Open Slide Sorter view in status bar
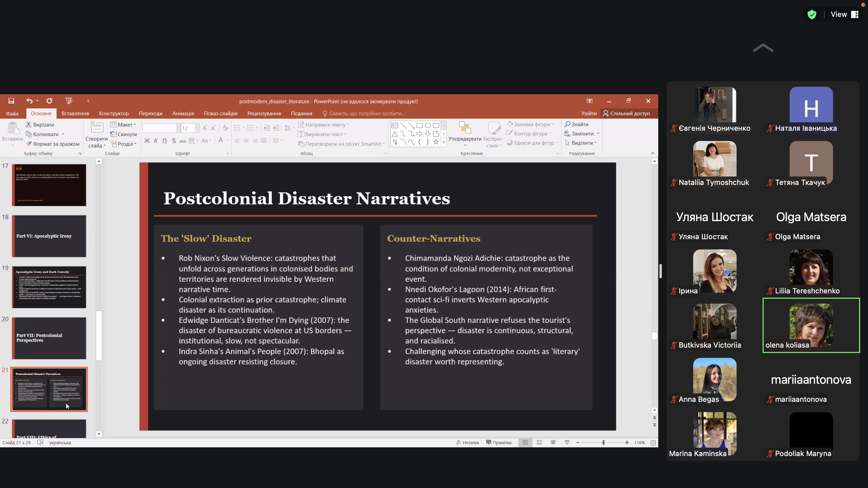 tap(539, 443)
